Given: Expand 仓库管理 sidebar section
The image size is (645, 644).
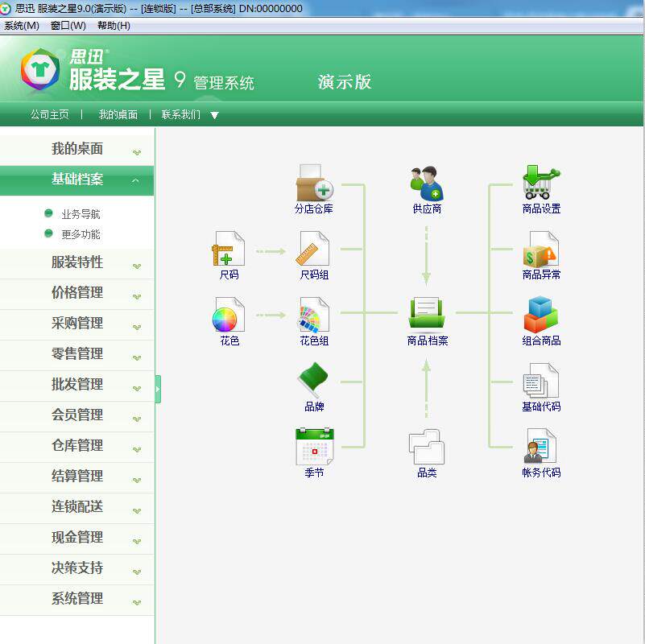Looking at the screenshot, I should coord(77,446).
